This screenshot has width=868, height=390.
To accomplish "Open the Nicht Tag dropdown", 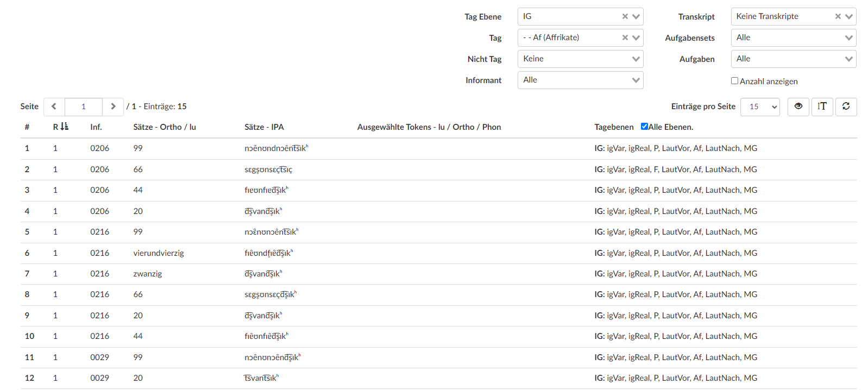I will pyautogui.click(x=581, y=59).
